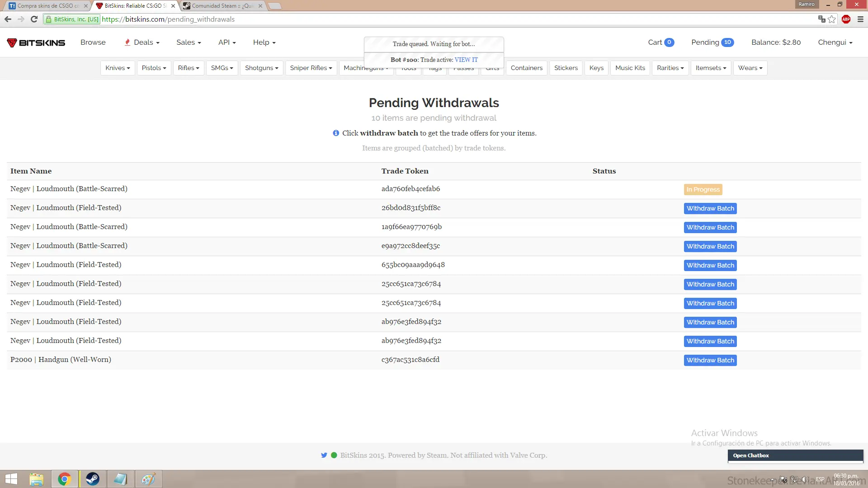Open Paint from the taskbar
This screenshot has width=868, height=488.
point(148,479)
